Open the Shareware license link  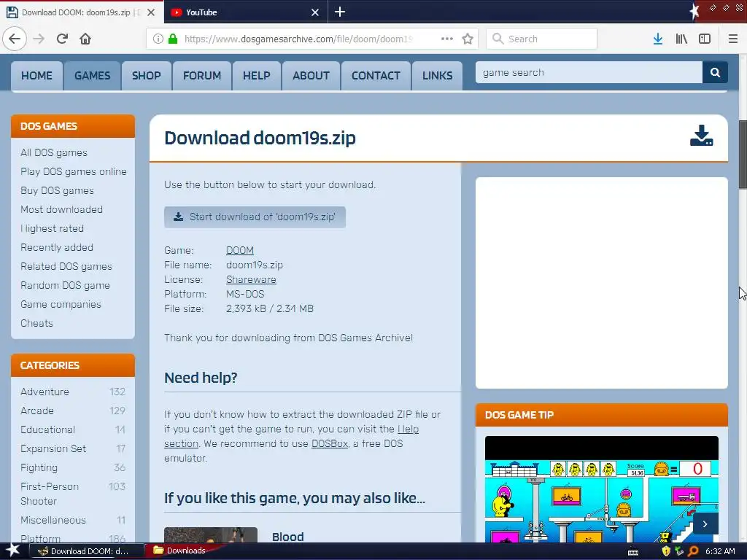pyautogui.click(x=251, y=279)
